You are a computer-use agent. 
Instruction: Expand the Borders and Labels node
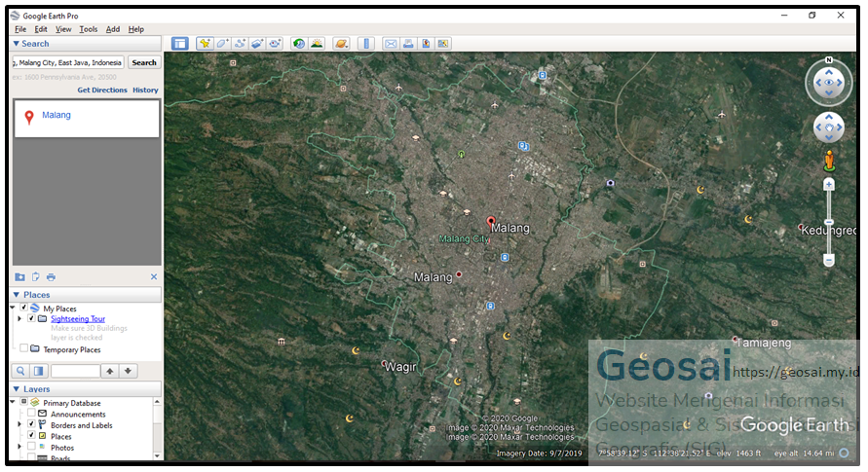click(x=19, y=424)
